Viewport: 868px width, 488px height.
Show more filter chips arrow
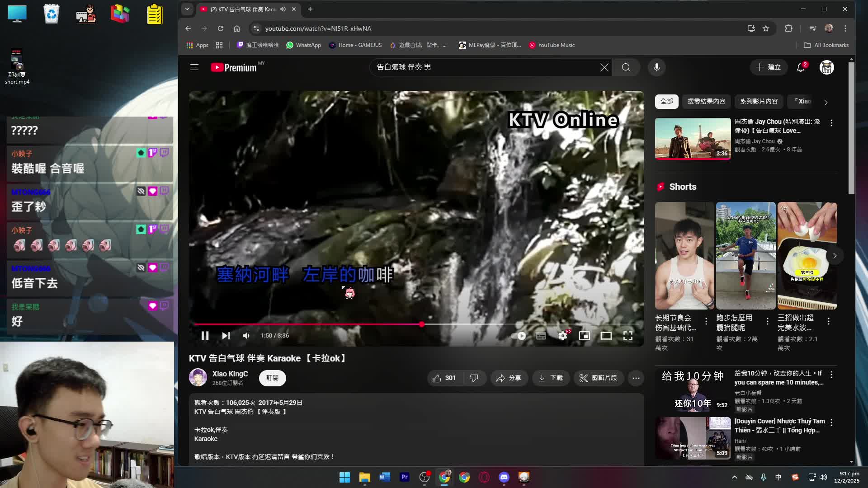(826, 103)
